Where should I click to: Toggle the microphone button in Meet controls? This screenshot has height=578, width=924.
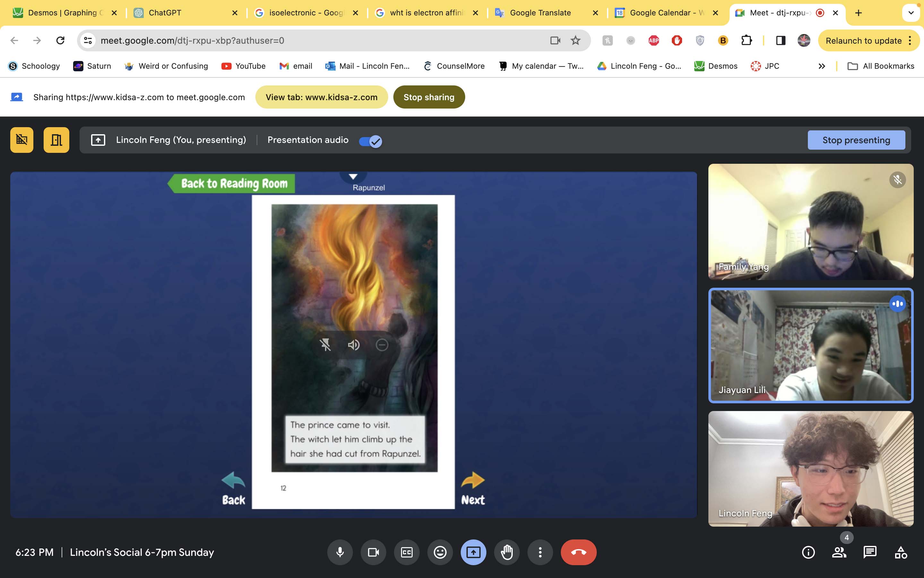pos(340,552)
